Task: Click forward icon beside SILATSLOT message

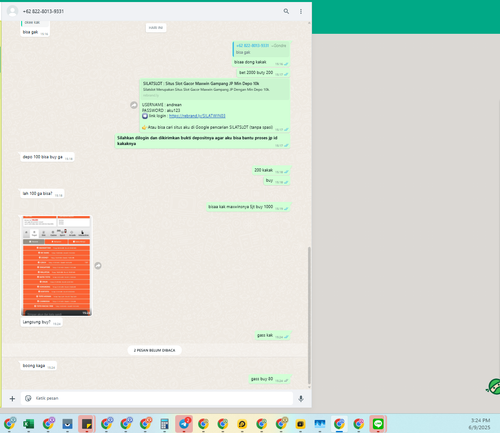Action: (x=134, y=105)
